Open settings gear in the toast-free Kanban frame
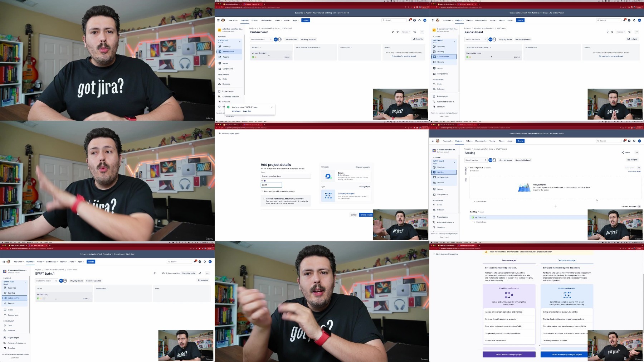 (634, 20)
